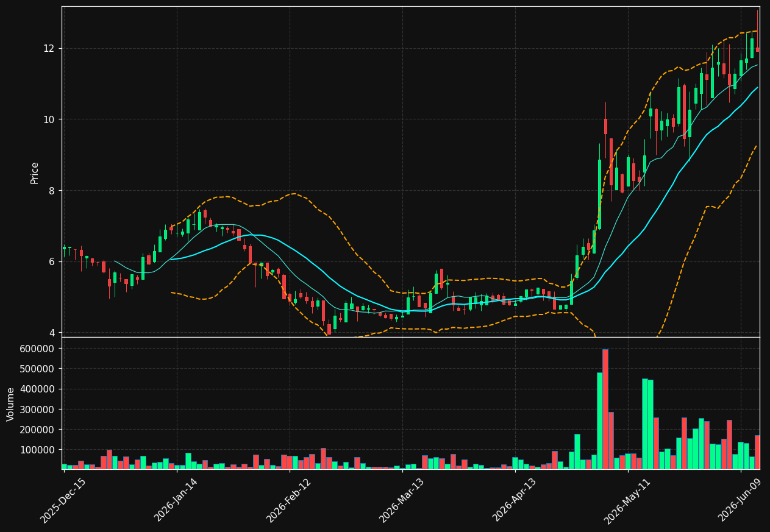Click the Volume axis title
This screenshot has height=532, width=770.
(x=10, y=403)
